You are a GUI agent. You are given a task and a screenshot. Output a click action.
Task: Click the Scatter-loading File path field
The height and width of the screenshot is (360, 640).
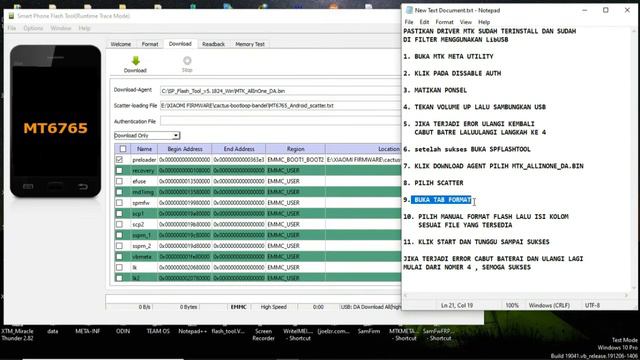pyautogui.click(x=280, y=106)
